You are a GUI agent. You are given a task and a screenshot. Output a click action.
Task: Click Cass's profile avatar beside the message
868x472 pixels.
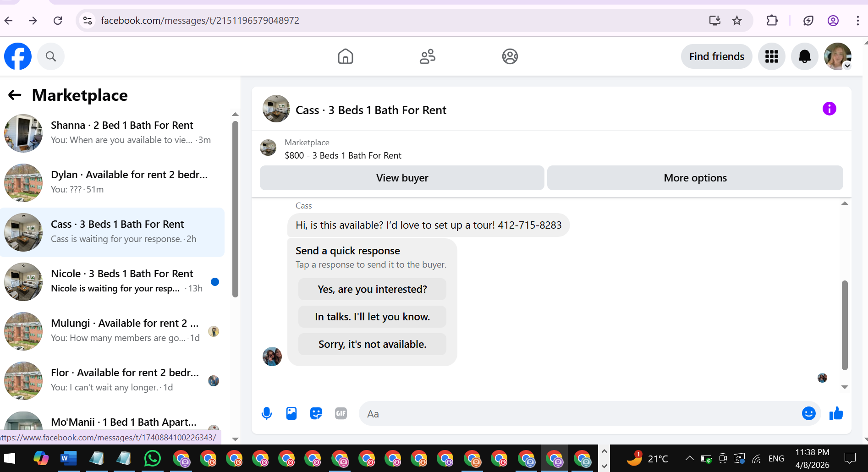pyautogui.click(x=272, y=357)
